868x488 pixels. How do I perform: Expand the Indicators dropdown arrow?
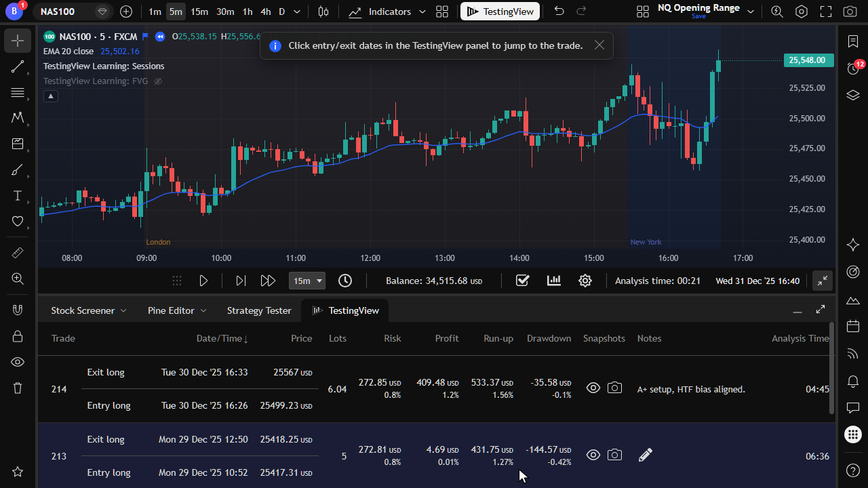422,12
